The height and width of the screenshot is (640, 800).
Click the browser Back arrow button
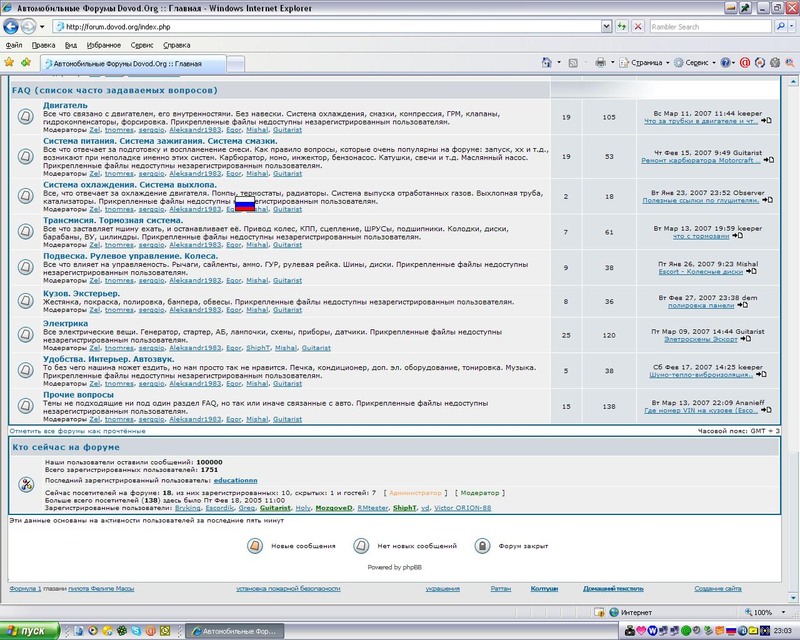point(11,26)
